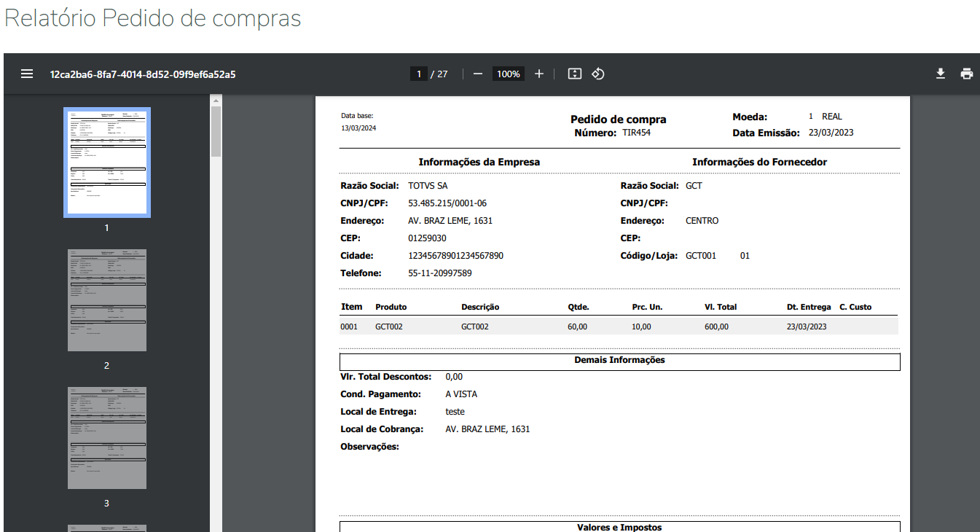Image resolution: width=980 pixels, height=532 pixels.
Task: Click the document file name in toolbar
Action: (x=143, y=74)
